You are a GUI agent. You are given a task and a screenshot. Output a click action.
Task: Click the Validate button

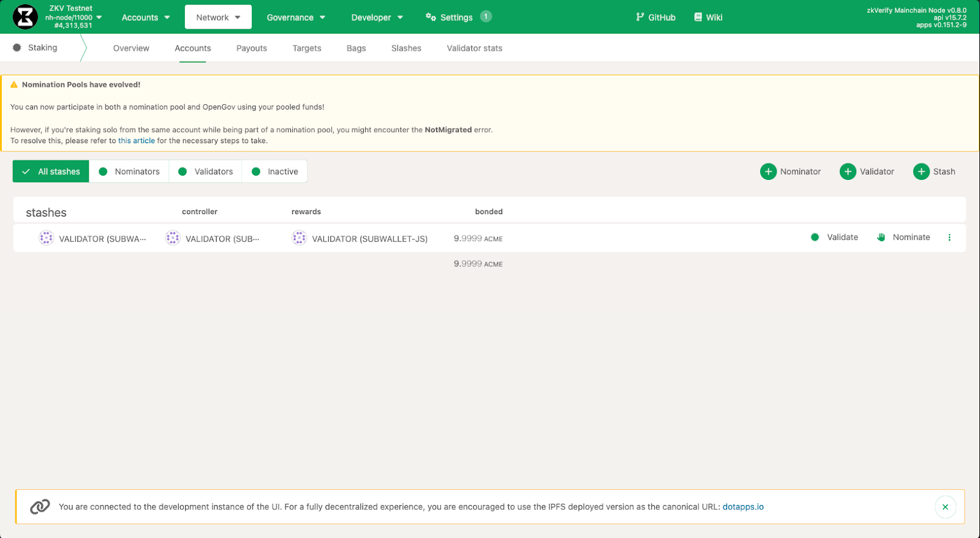tap(834, 237)
